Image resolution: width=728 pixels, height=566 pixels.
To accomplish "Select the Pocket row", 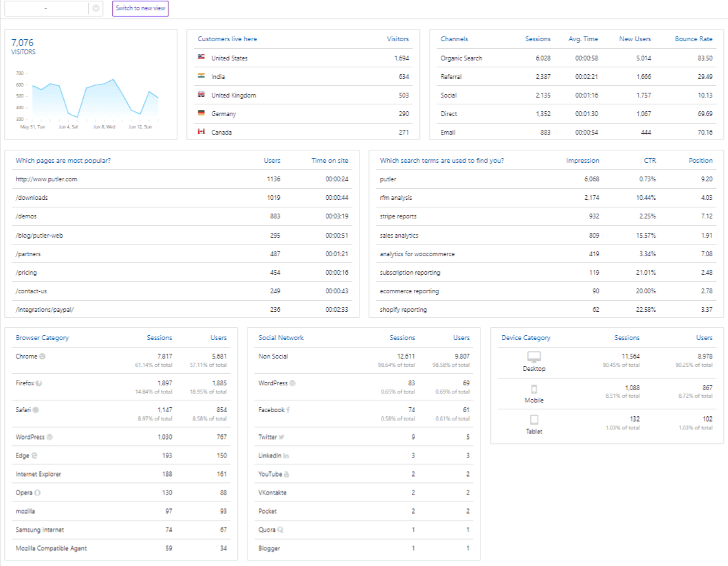I will 364,511.
